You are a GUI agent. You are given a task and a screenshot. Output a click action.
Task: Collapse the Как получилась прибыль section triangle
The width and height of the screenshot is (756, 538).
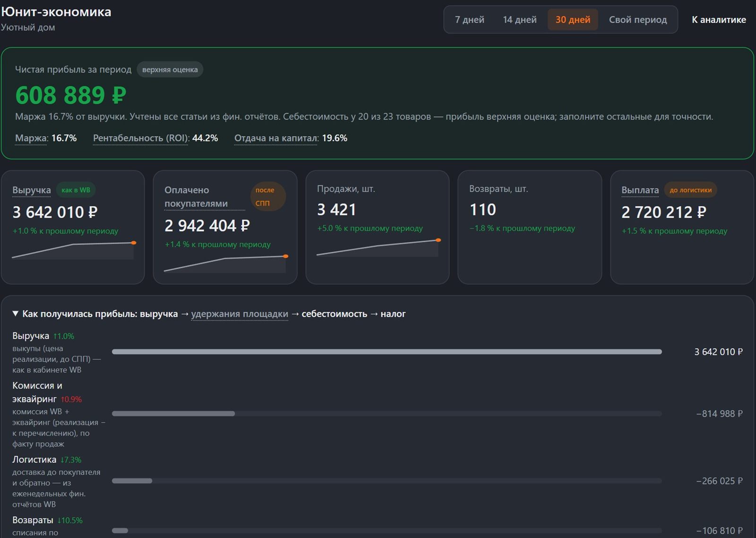pos(15,314)
